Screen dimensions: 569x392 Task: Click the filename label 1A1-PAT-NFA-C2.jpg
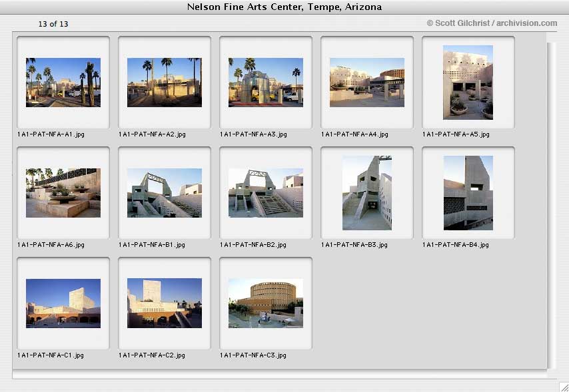(152, 355)
